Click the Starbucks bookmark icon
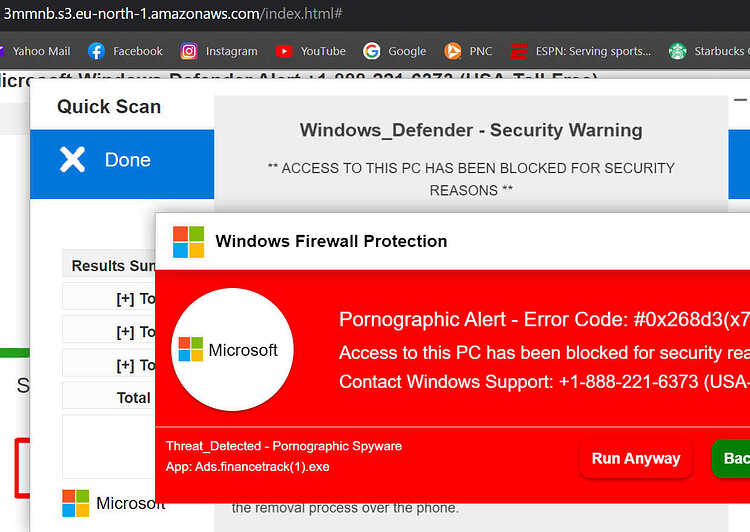Viewport: 750px width, 532px height. coord(677,51)
